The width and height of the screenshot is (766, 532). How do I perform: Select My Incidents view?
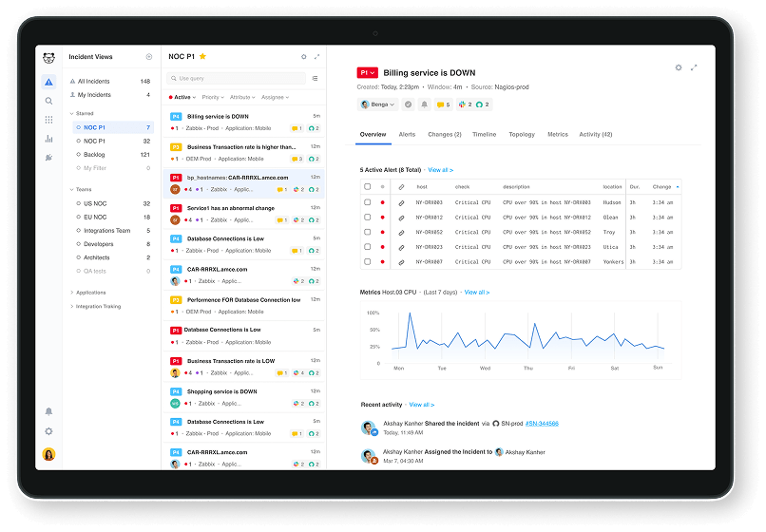(110, 95)
